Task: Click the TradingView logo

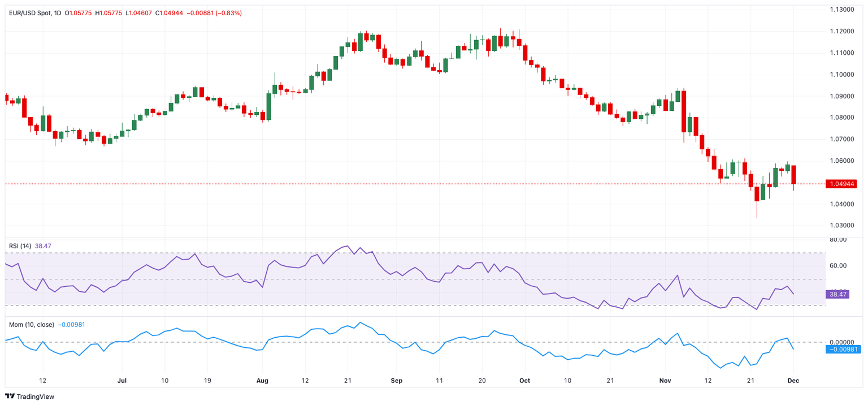Action: [32, 397]
